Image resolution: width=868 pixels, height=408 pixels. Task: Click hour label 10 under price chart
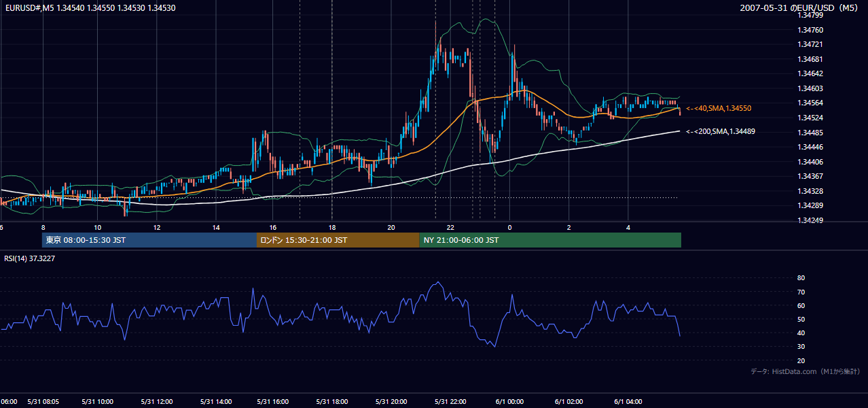(x=97, y=227)
